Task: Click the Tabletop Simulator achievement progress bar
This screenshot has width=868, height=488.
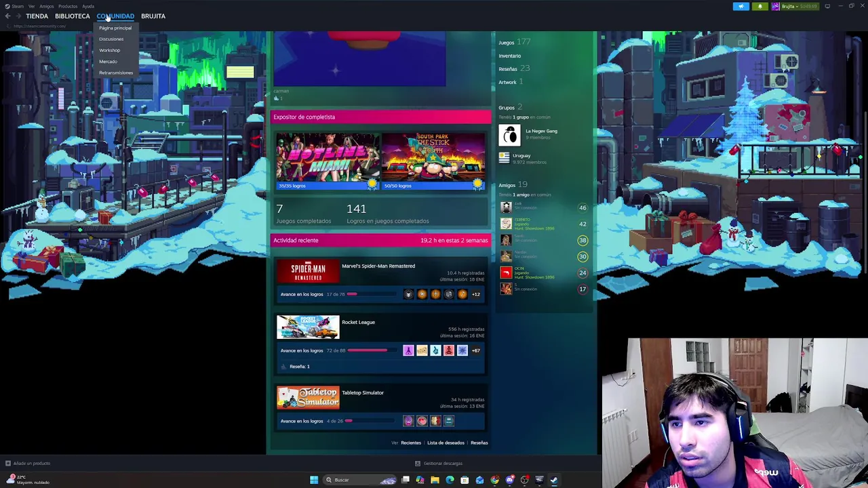Action: point(371,421)
